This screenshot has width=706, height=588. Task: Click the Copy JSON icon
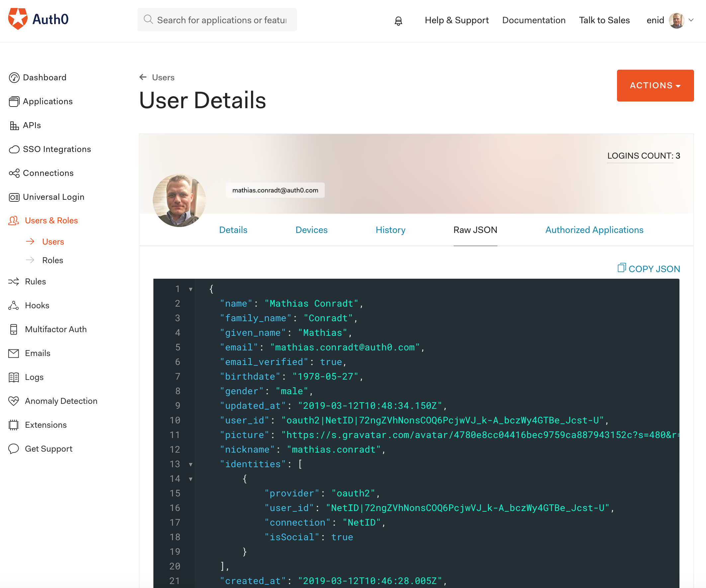[x=621, y=268]
